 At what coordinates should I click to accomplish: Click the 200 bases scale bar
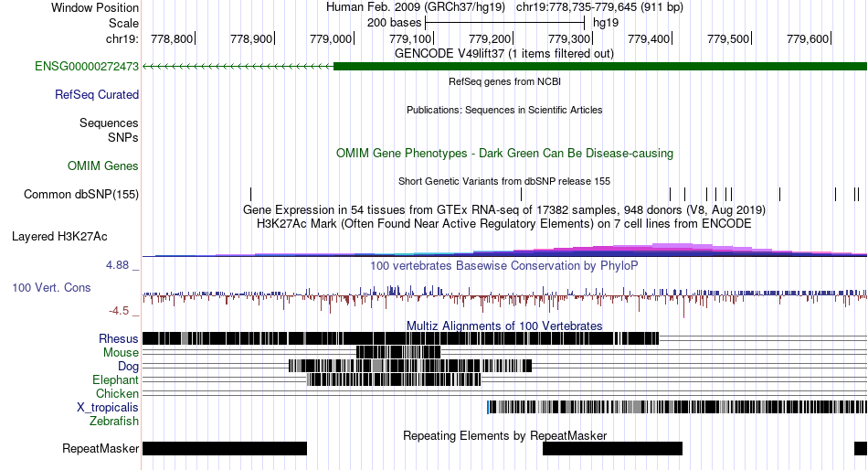(x=505, y=23)
